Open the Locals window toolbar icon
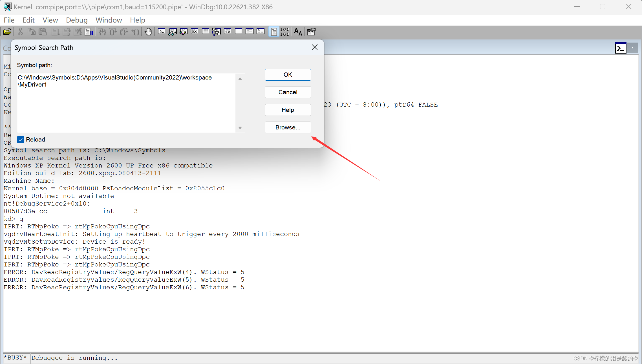Image resolution: width=642 pixels, height=364 pixels. tap(184, 32)
